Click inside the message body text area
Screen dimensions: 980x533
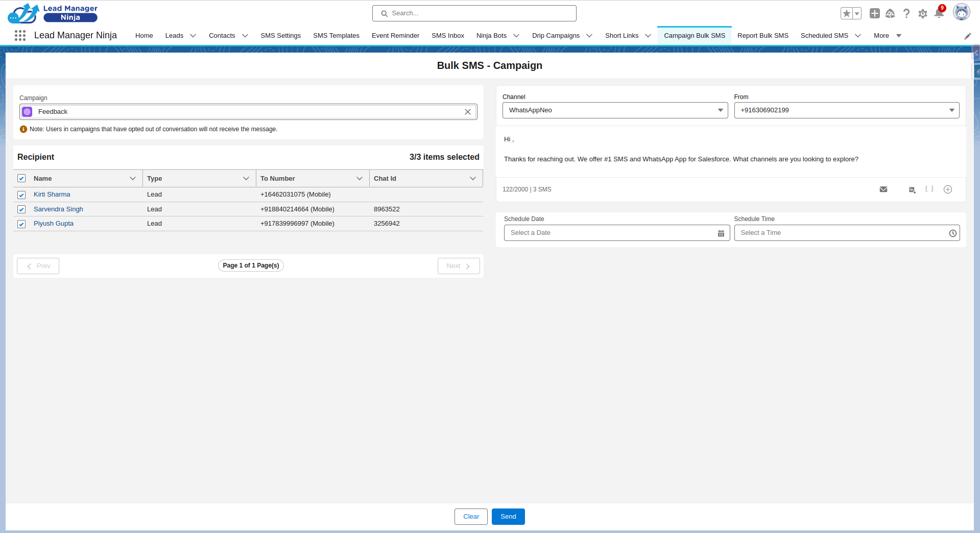(731, 152)
